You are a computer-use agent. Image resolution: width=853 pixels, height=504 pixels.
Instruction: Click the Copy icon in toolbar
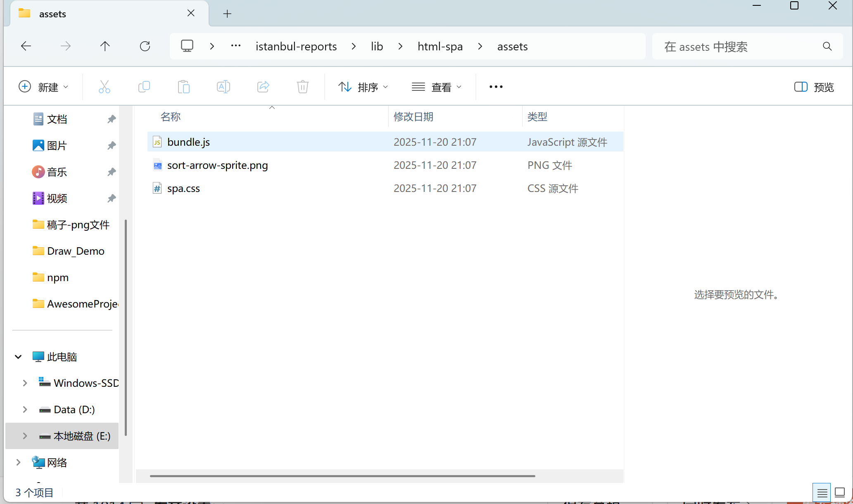pos(144,87)
